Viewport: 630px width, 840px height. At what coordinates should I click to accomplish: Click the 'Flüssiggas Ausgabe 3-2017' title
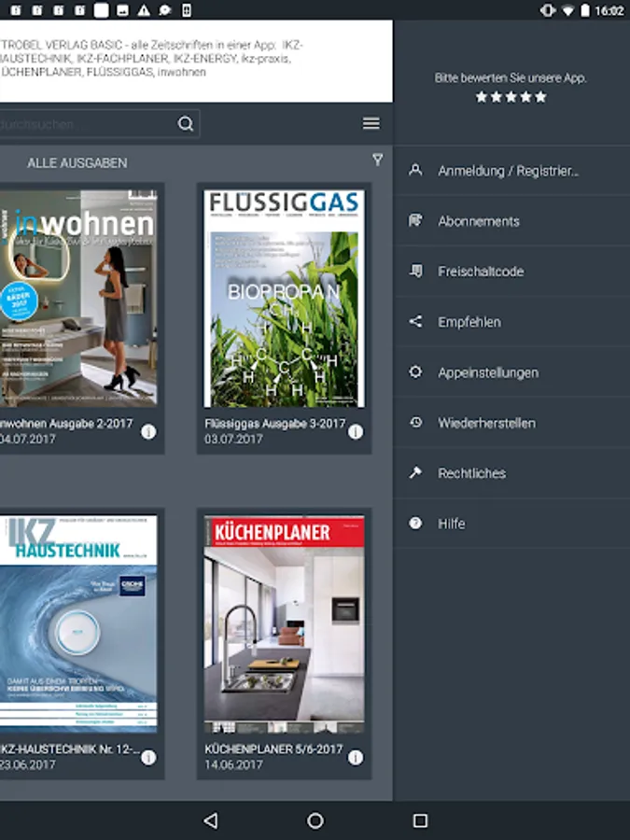274,424
